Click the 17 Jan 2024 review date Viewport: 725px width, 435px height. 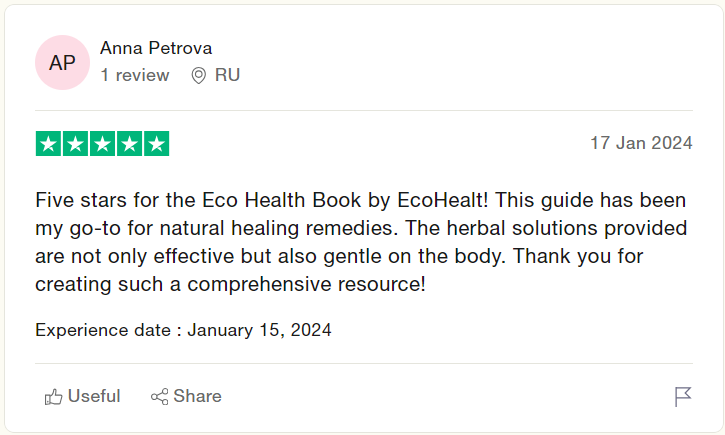[641, 143]
